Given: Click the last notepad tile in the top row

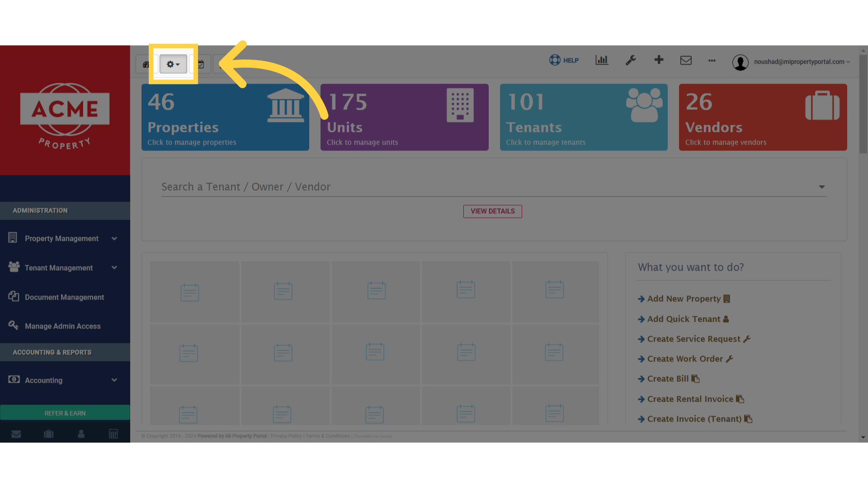Looking at the screenshot, I should 555,292.
